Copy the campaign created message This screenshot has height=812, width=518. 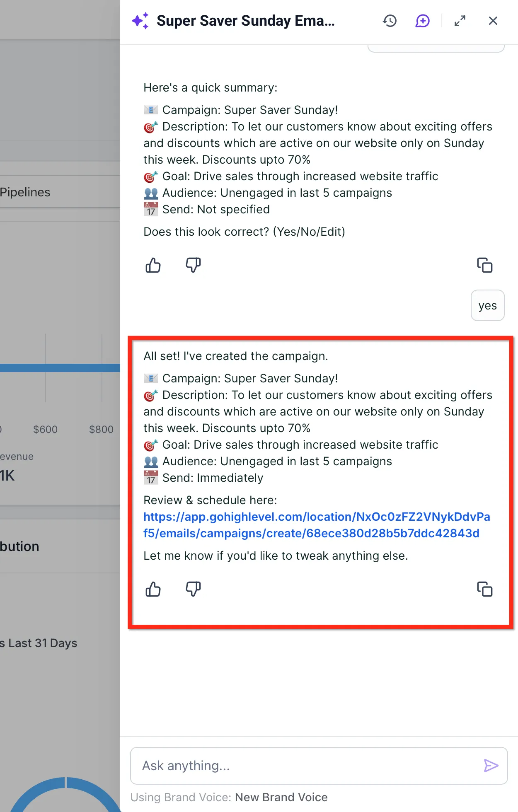(x=484, y=589)
